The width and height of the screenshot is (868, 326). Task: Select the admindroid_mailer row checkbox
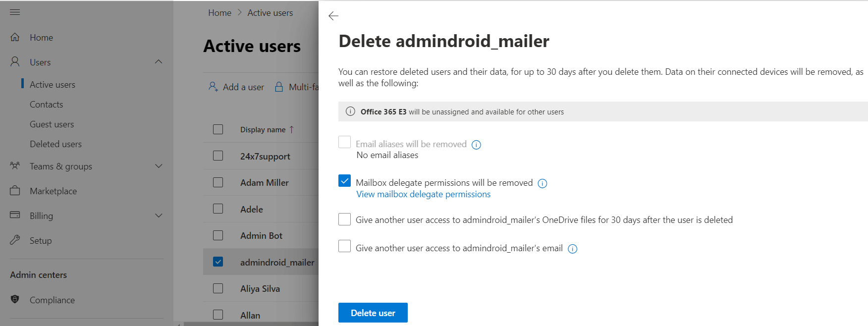pyautogui.click(x=218, y=262)
